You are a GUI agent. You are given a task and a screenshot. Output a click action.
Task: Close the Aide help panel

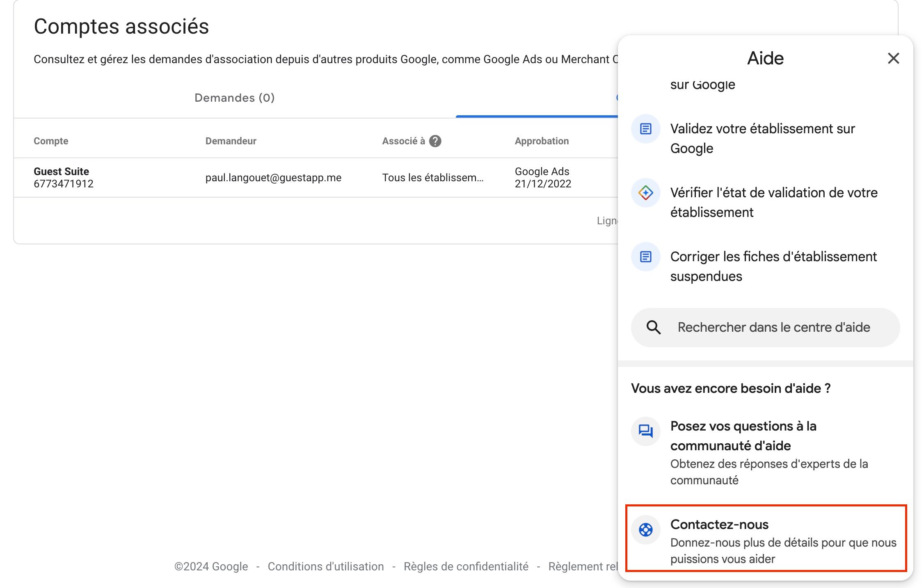pyautogui.click(x=893, y=58)
